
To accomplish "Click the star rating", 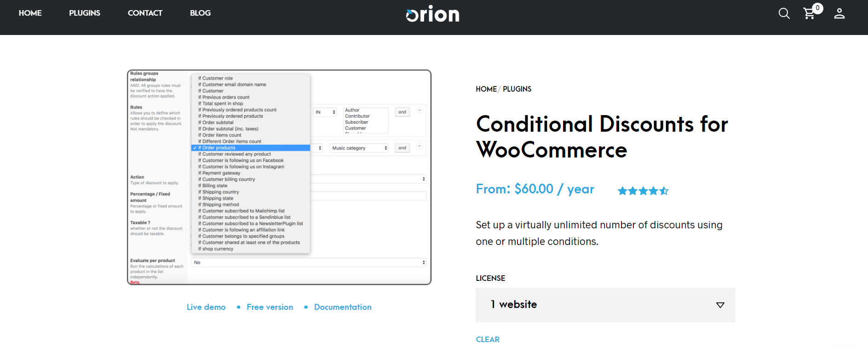I will (x=643, y=191).
